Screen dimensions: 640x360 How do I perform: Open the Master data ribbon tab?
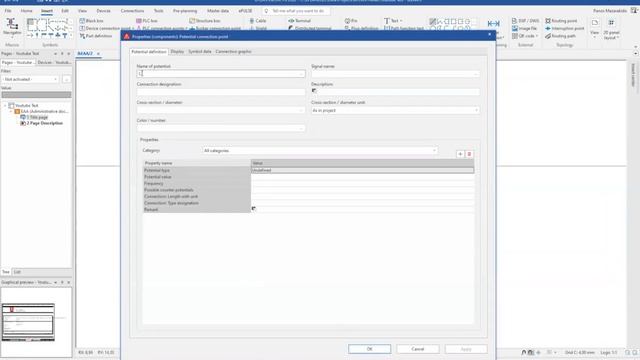click(218, 11)
